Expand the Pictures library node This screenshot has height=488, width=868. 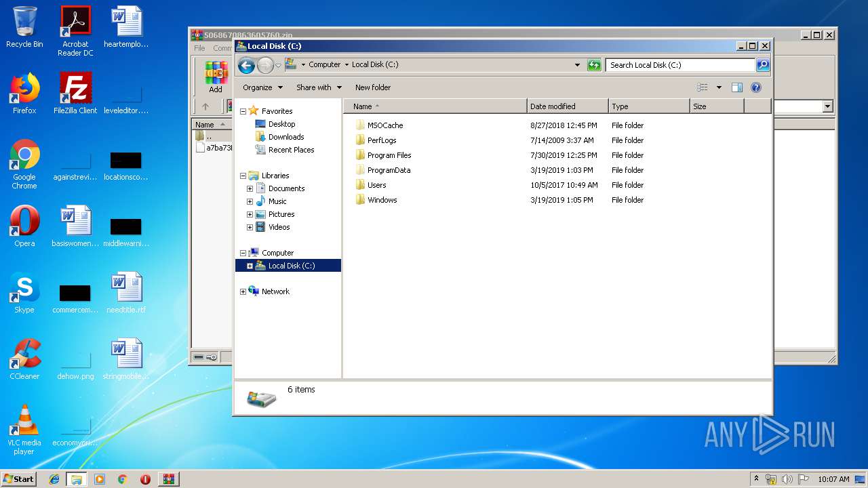250,214
